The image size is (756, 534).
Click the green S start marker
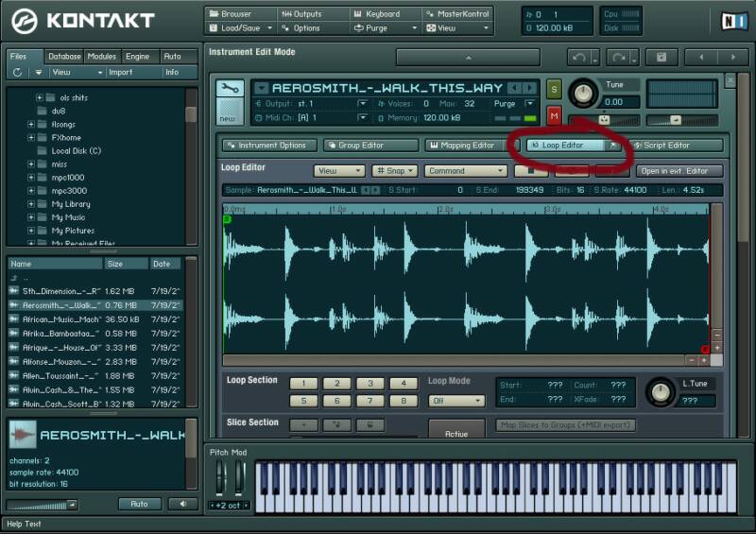coord(227,219)
